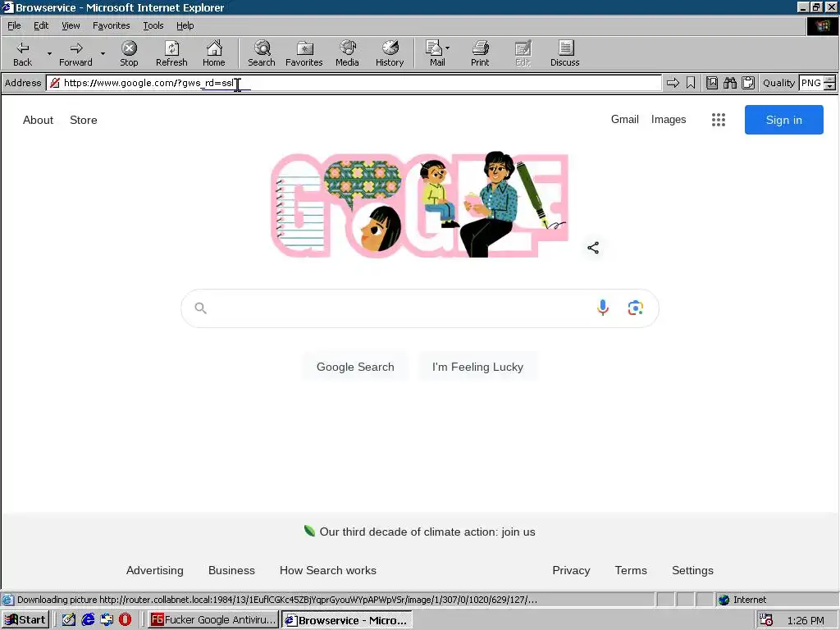Click the Go arrow next to the address bar
Image resolution: width=840 pixels, height=630 pixels.
[673, 83]
